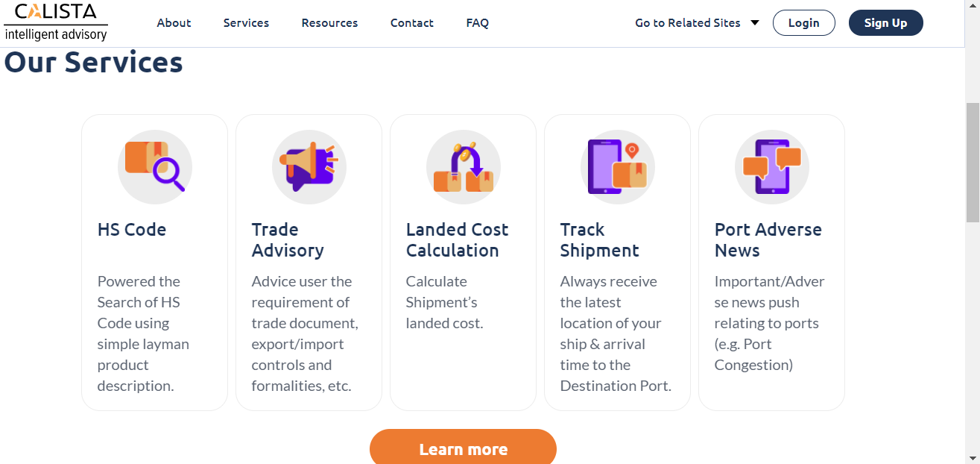The width and height of the screenshot is (980, 464).
Task: Click the page vertical scrollbar thumb
Action: (x=973, y=163)
